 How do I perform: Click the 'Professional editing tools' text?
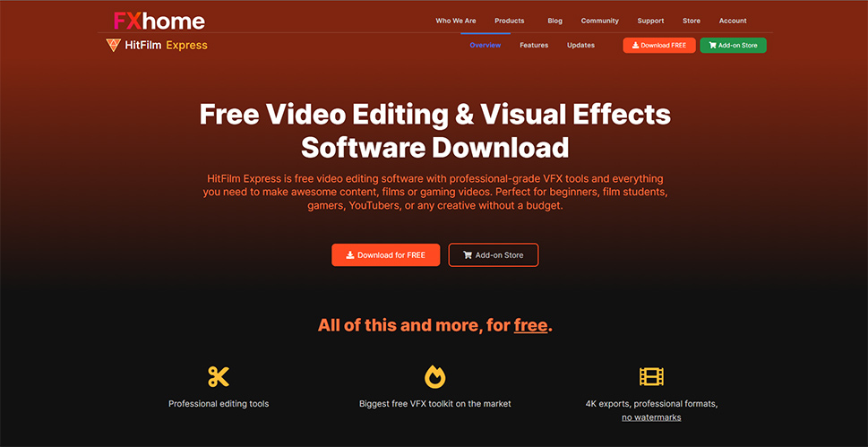[219, 404]
